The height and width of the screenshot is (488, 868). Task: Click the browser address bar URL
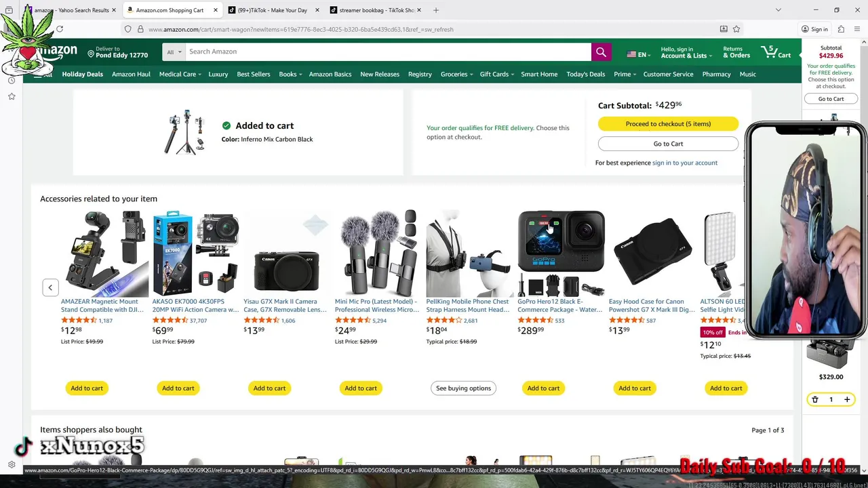tap(301, 29)
